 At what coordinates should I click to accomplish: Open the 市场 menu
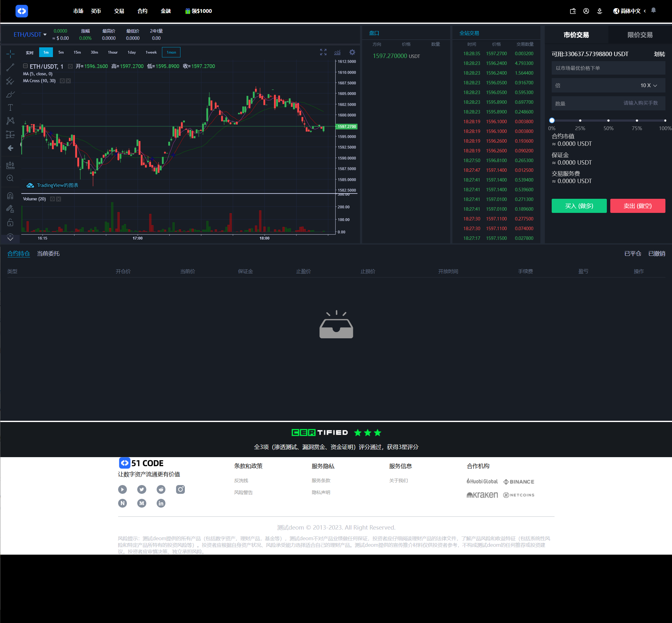tap(78, 11)
